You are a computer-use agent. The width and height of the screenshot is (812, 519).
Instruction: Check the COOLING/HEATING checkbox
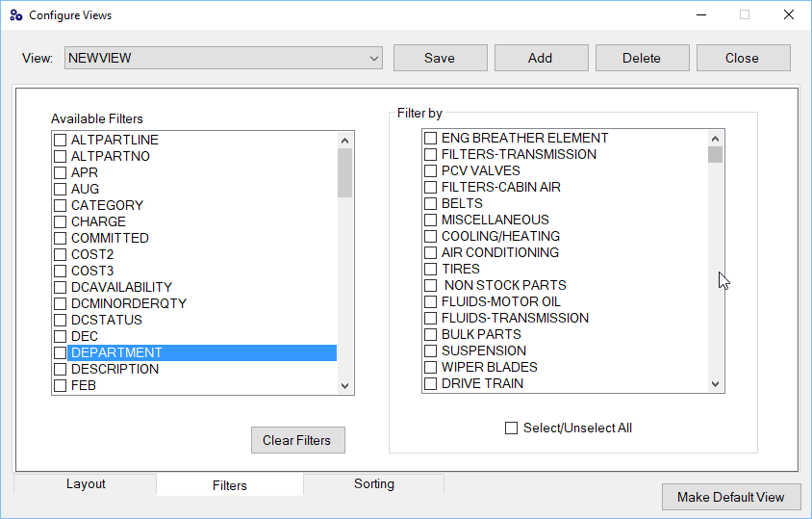430,237
